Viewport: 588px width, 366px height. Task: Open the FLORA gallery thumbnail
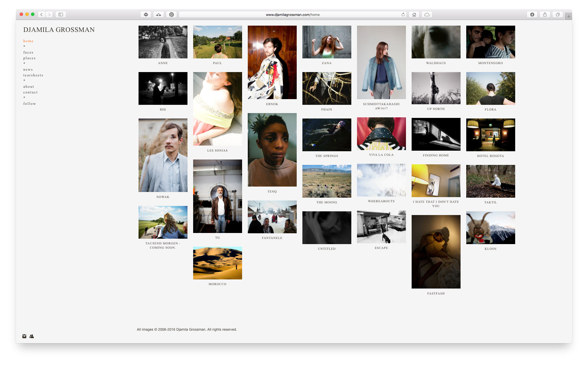click(x=491, y=88)
